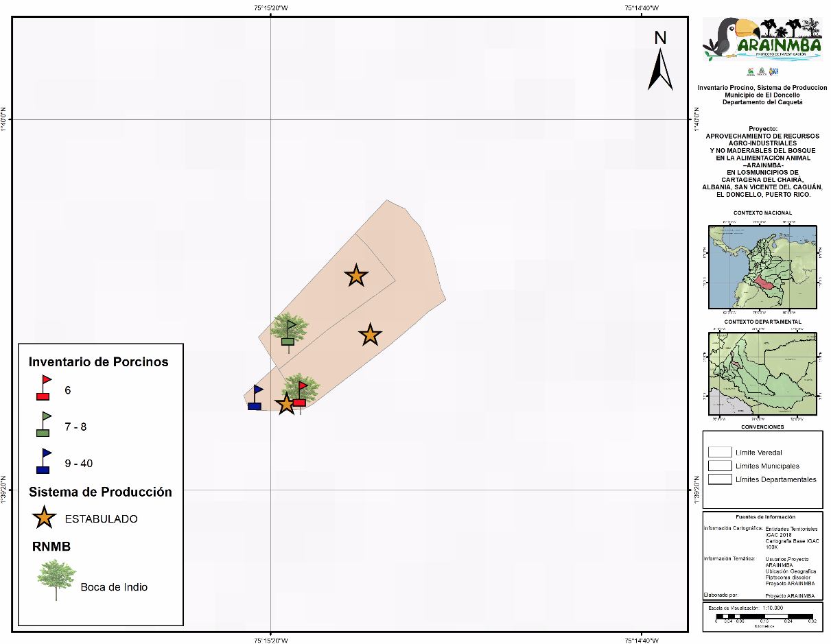
Task: Click the left 1°40'0"N coordinate label
Action: click(x=5, y=119)
